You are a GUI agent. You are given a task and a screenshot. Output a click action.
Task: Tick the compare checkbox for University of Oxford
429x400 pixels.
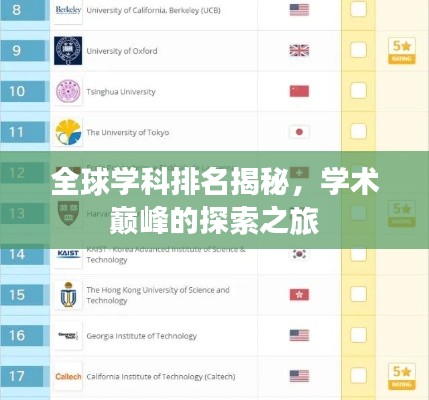tap(358, 50)
